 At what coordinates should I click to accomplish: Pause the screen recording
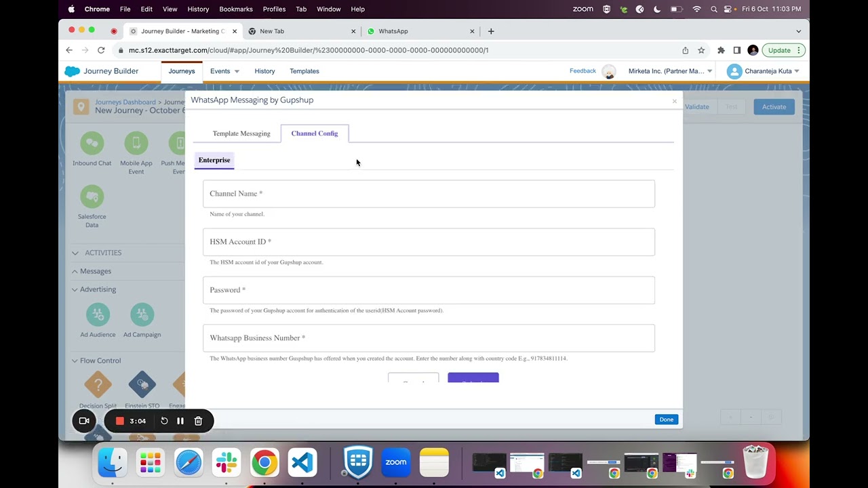[180, 421]
